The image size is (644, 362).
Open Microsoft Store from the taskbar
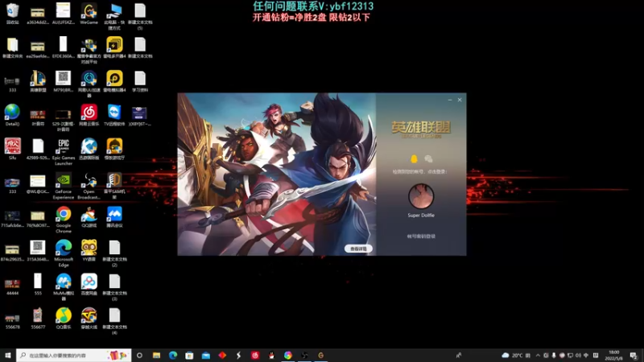coord(189,355)
